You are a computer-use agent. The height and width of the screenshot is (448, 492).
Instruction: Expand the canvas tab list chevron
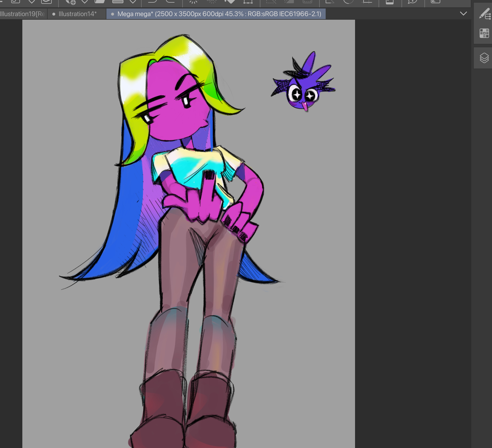pyautogui.click(x=463, y=14)
